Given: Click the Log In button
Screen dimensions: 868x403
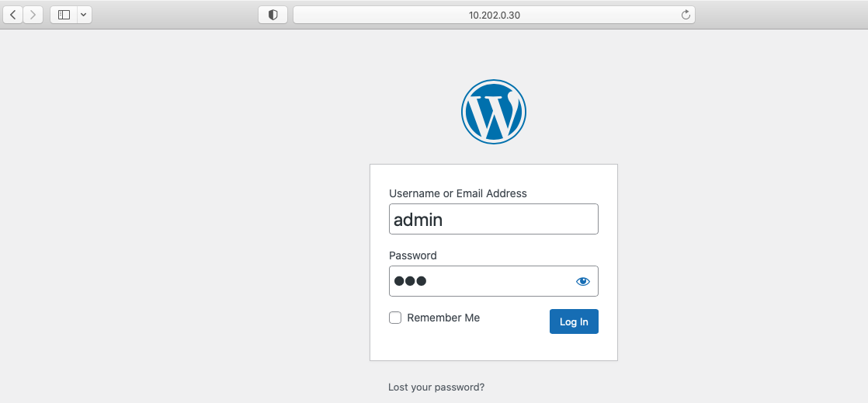Looking at the screenshot, I should 574,321.
